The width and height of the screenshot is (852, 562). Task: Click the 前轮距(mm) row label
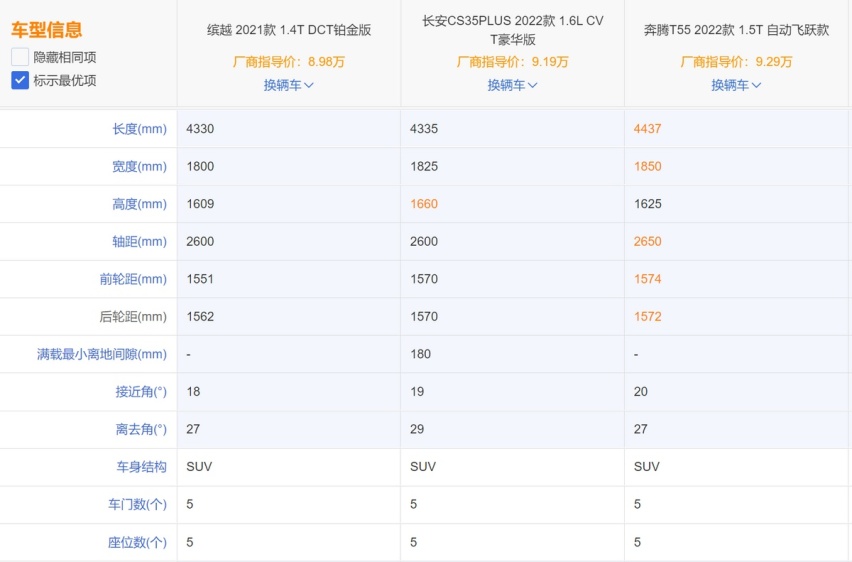click(133, 279)
